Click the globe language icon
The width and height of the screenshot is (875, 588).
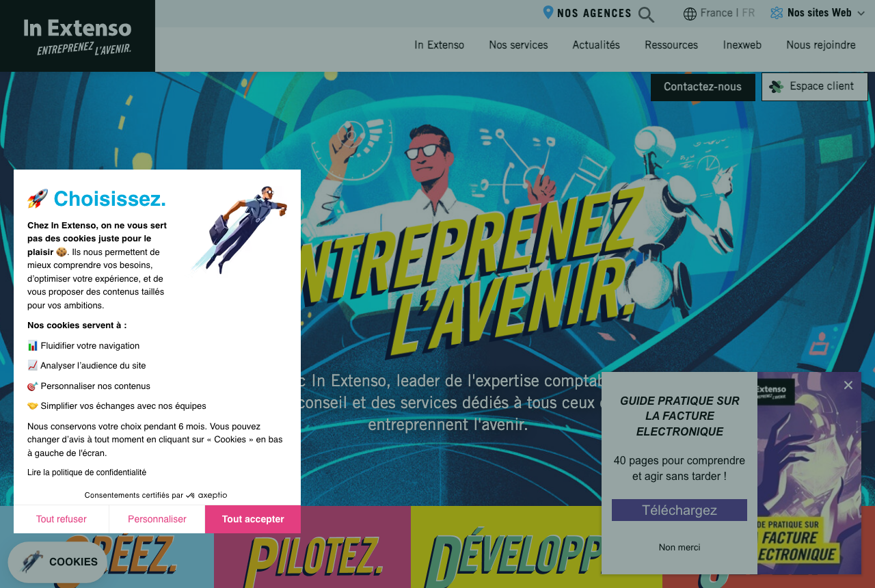(x=690, y=14)
